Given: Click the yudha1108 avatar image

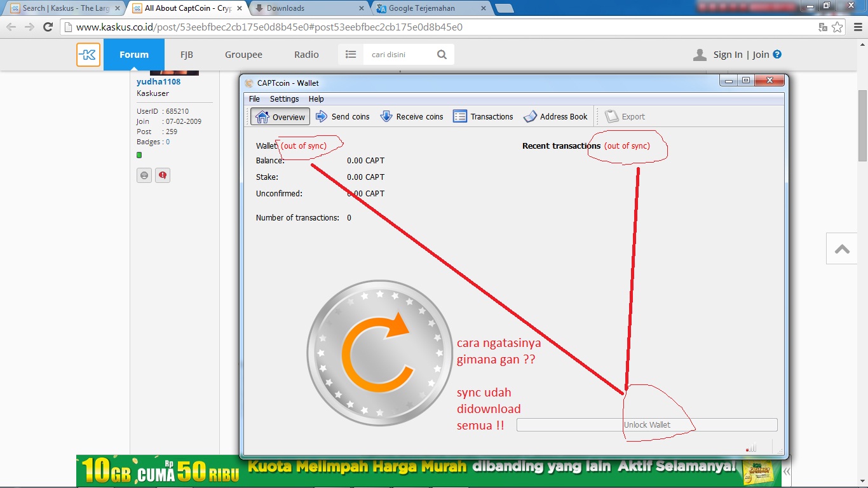Looking at the screenshot, I should point(174,73).
